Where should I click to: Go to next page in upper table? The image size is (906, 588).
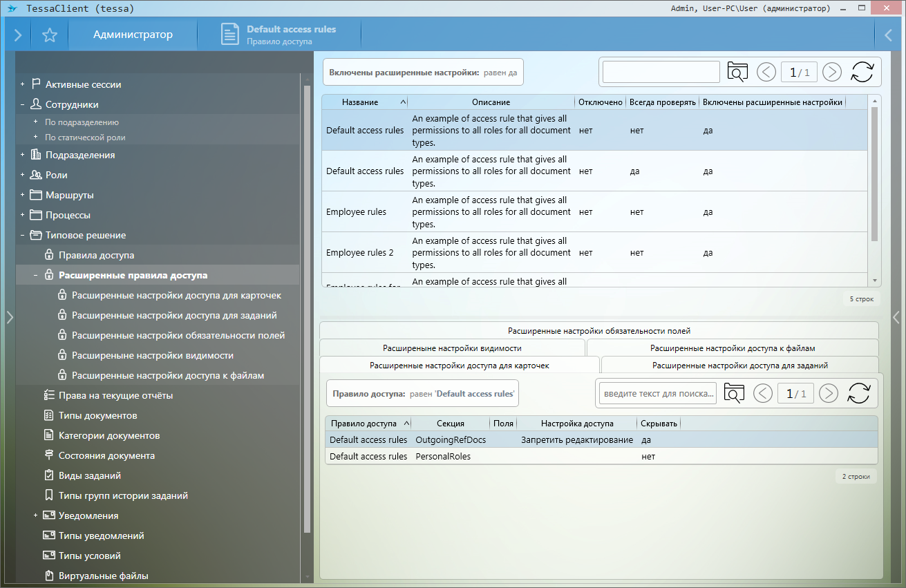pyautogui.click(x=832, y=72)
